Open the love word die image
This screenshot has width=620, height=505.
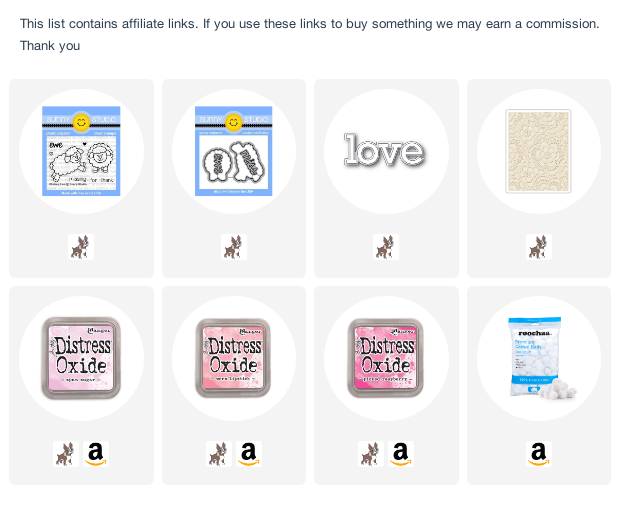[385, 150]
